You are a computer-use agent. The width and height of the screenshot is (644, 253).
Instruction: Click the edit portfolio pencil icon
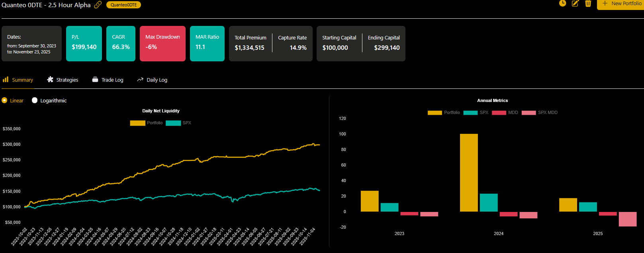click(575, 4)
